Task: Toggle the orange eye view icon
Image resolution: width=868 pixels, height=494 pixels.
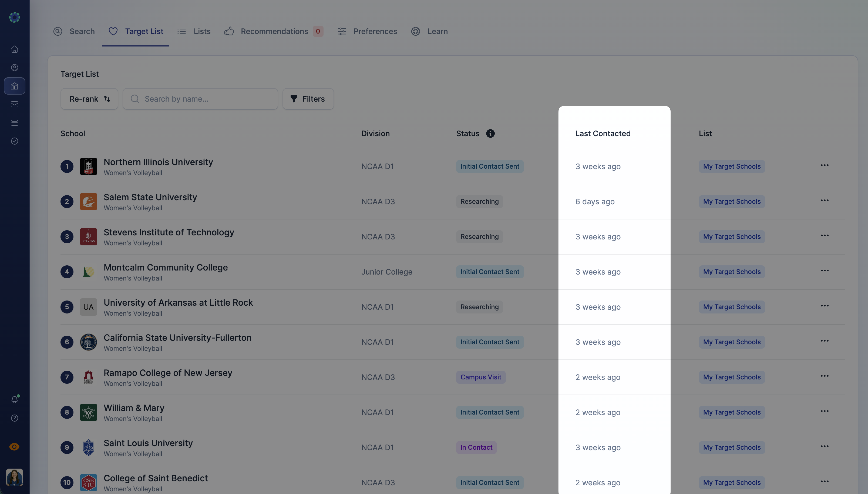Action: coord(14,446)
